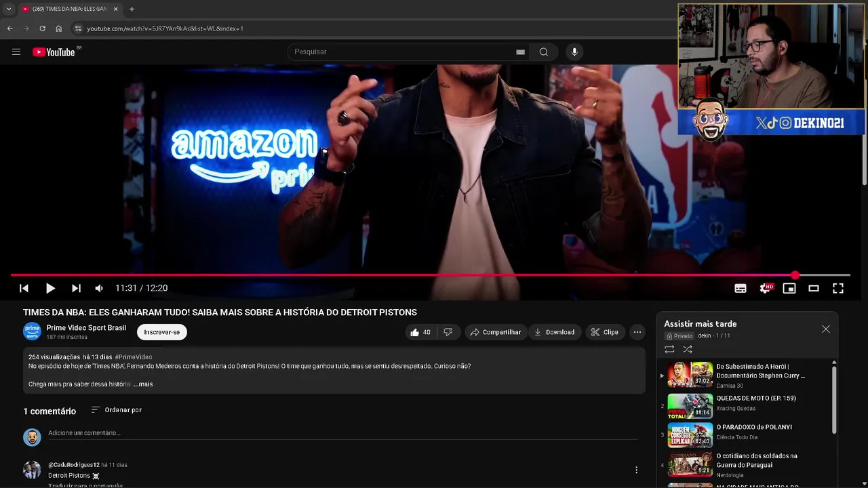Toggle subtitles on the player

pos(741,288)
